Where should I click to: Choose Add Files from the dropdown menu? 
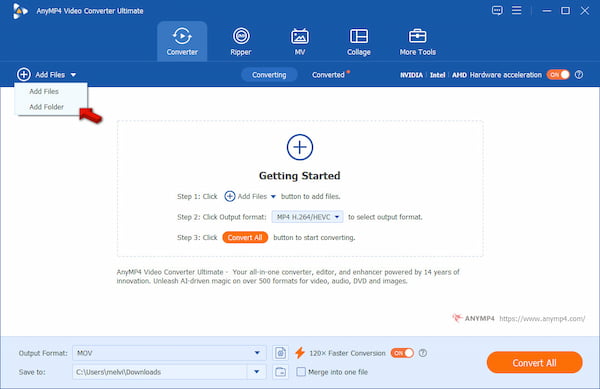click(x=44, y=91)
